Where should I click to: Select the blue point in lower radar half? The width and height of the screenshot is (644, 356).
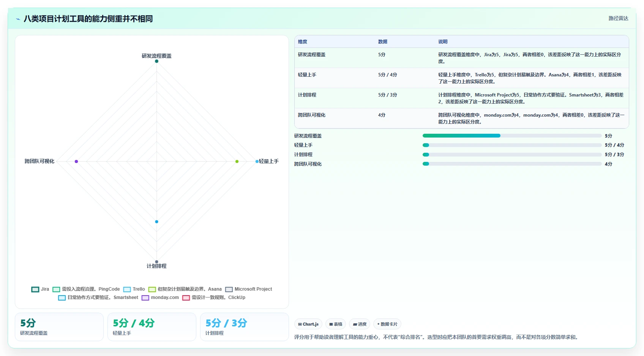[156, 222]
